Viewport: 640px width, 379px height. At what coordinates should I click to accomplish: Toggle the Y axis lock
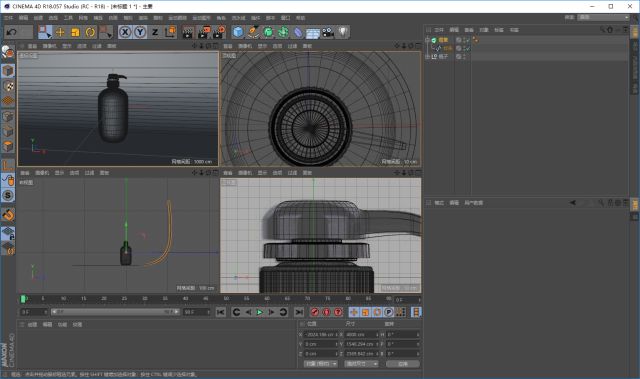(x=140, y=32)
